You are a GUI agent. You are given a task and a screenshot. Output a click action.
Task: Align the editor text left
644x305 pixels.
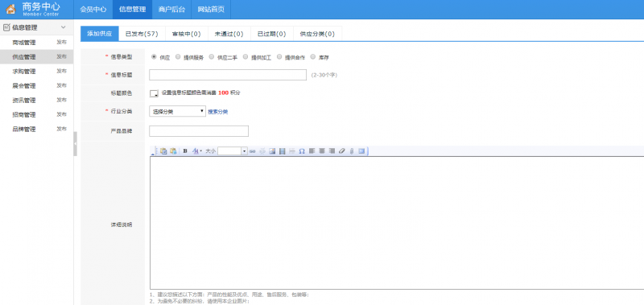(312, 151)
